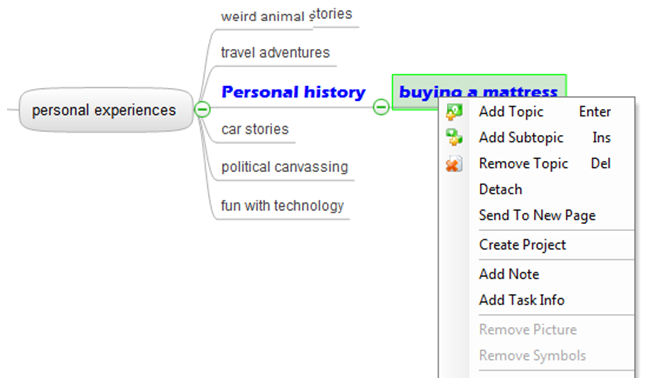
Task: Select Detach in the context menu
Action: pos(537,190)
